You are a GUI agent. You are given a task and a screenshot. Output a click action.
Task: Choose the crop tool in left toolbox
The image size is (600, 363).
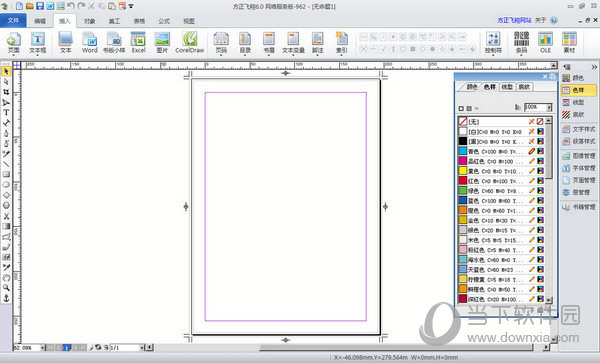pos(6,92)
